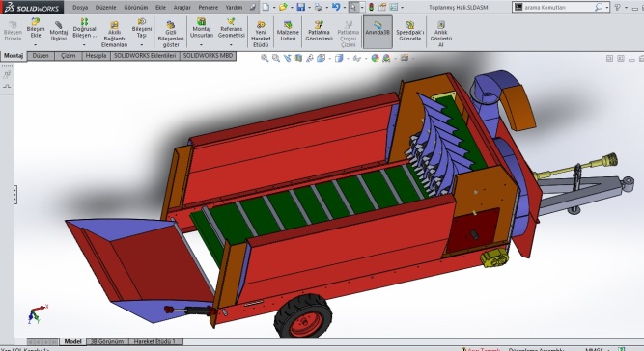Click the Undo icon
The height and width of the screenshot is (351, 644).
[336, 7]
